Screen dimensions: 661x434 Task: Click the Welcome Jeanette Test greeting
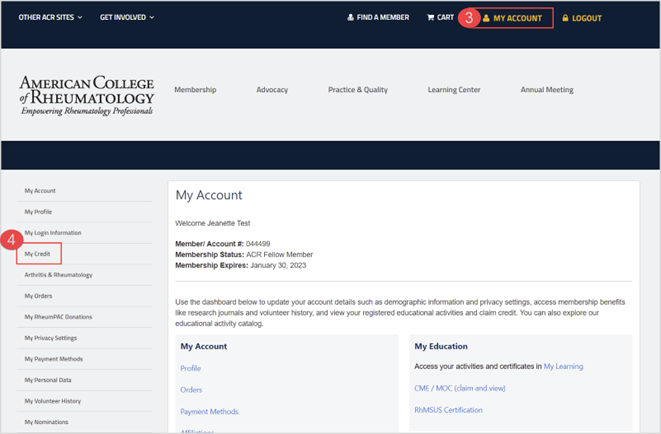click(212, 223)
